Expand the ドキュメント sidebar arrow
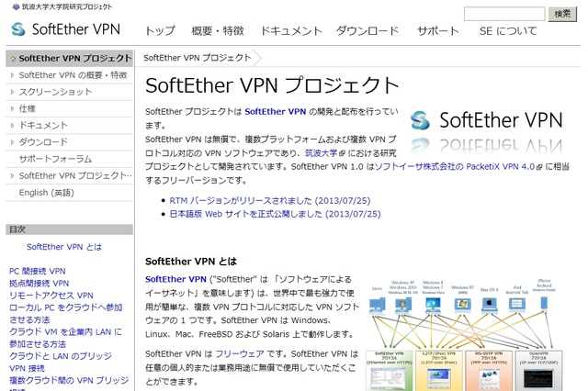 12,125
